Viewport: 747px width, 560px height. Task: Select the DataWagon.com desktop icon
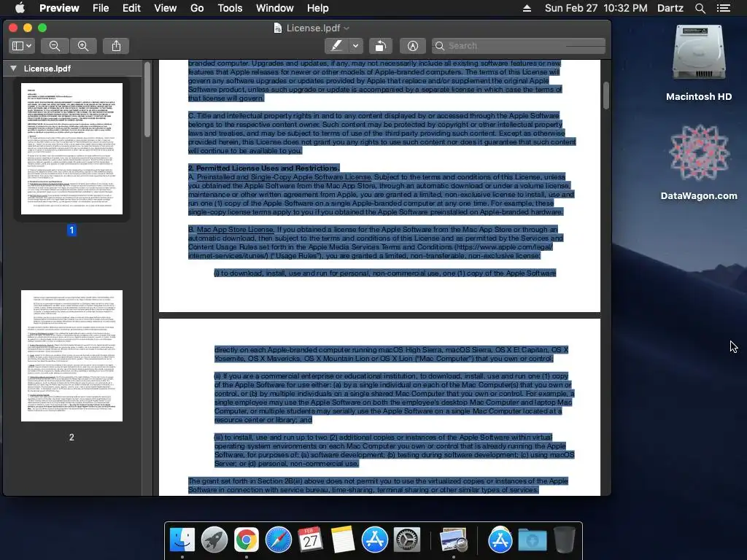pyautogui.click(x=699, y=152)
